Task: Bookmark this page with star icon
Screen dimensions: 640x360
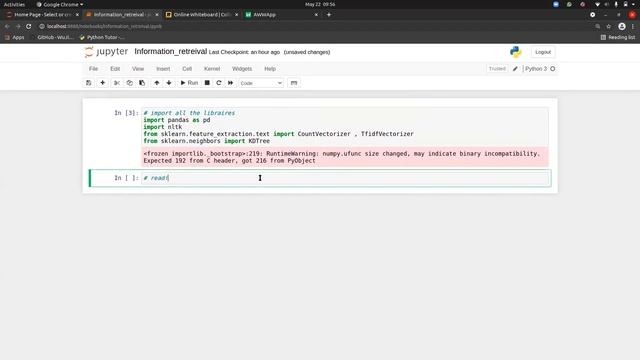Action: [609, 26]
